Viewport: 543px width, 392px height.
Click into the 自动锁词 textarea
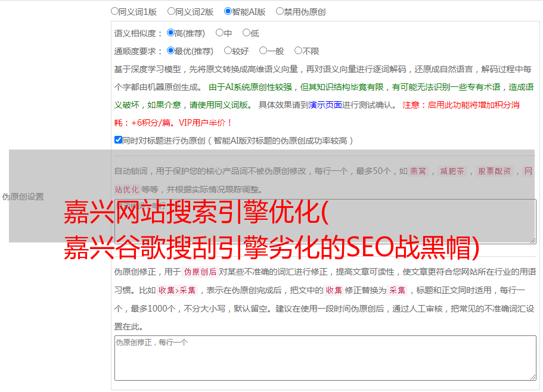325,222
